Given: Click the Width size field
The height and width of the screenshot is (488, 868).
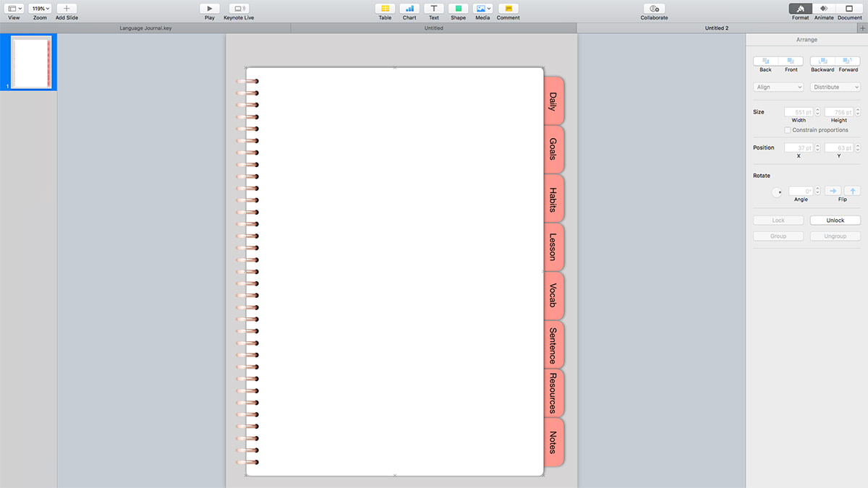Looking at the screenshot, I should [799, 112].
